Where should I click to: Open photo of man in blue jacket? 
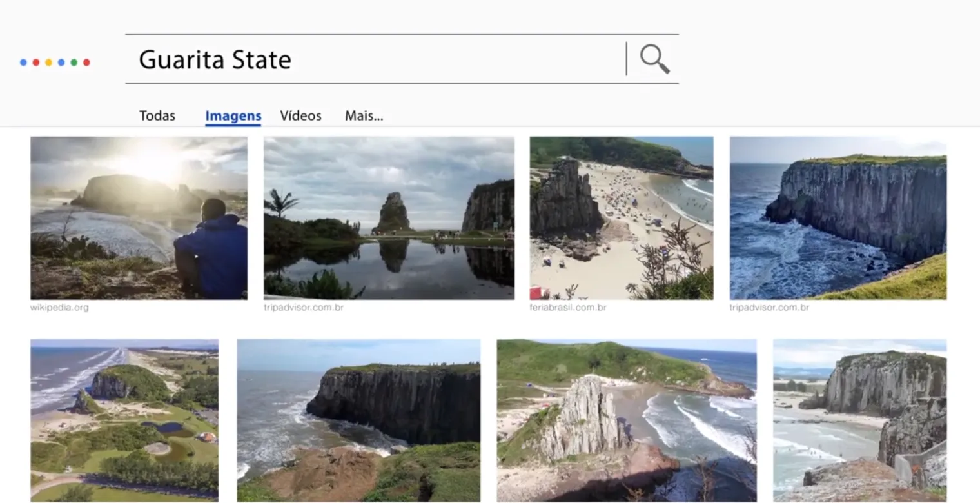pos(139,218)
